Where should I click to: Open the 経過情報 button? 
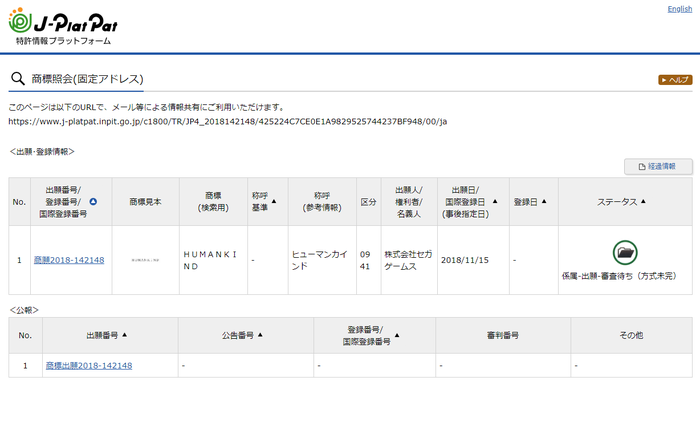[658, 167]
